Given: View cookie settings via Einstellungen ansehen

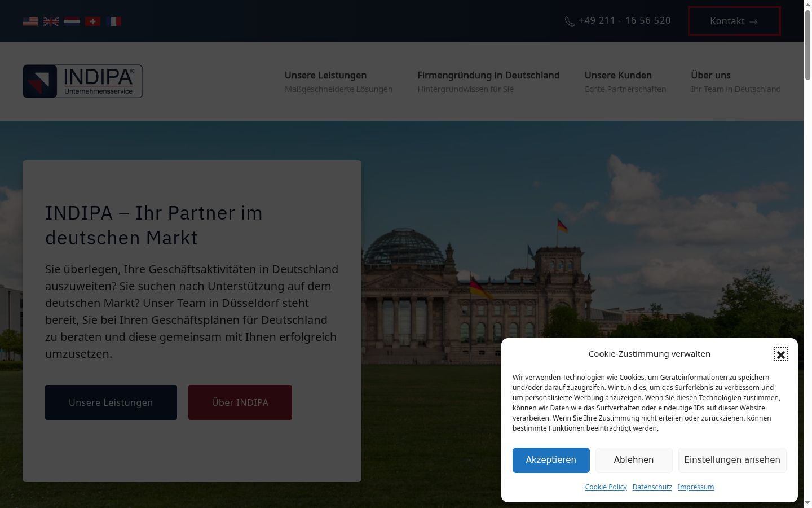Looking at the screenshot, I should point(732,460).
